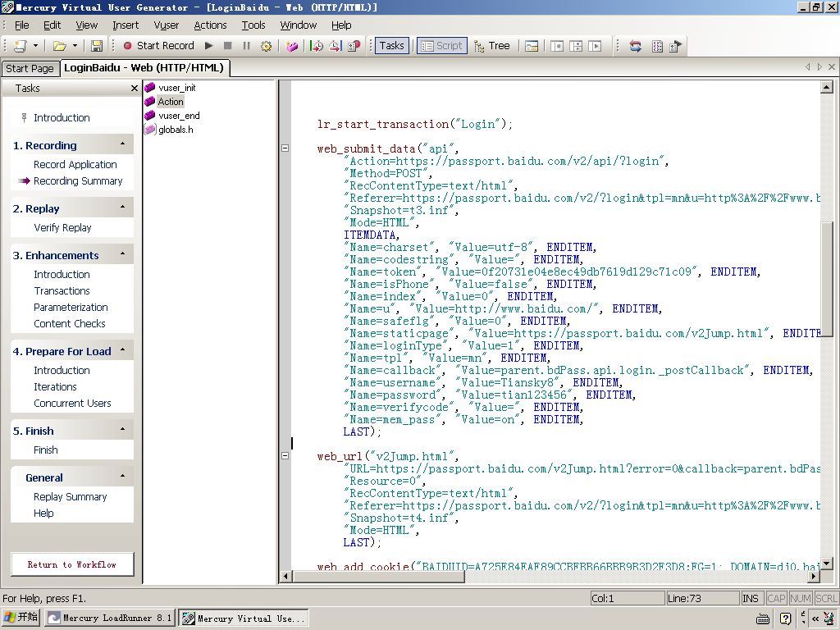Open the New script dropdown arrow
The width and height of the screenshot is (840, 630).
click(x=36, y=46)
